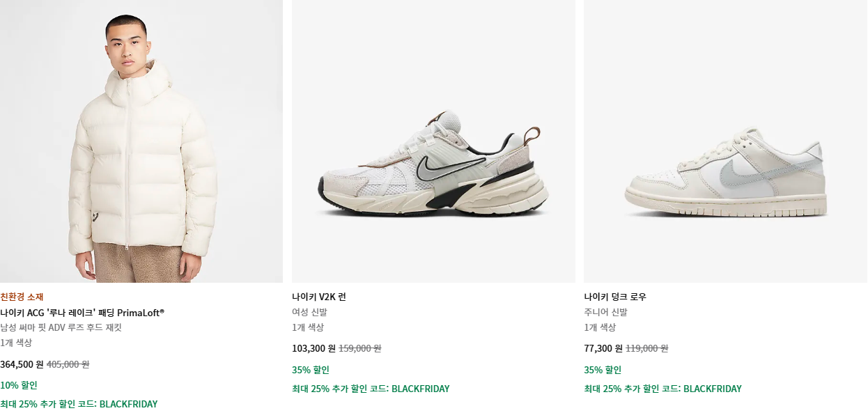
Task: Click the 103,300 원 V2K price
Action: point(313,348)
